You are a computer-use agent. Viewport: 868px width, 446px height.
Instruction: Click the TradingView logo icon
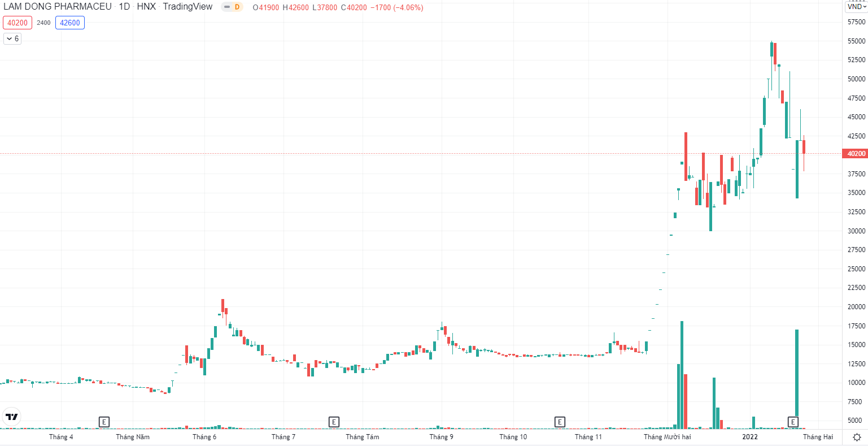[11, 417]
